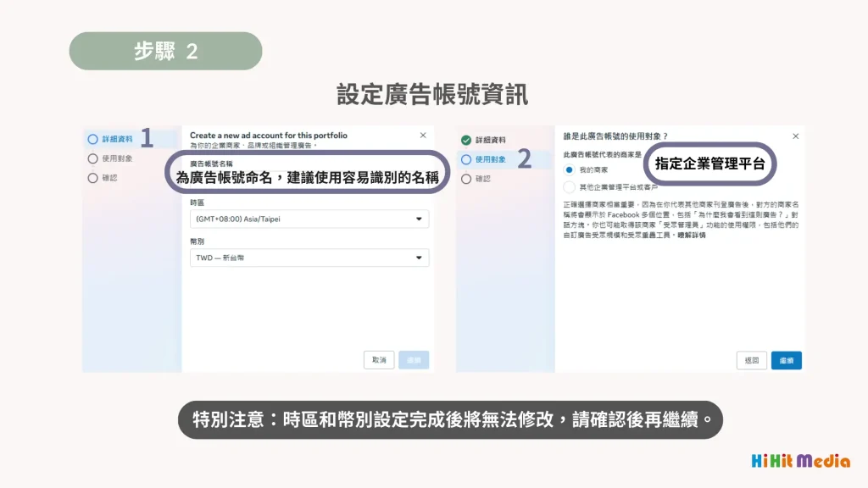Click the arrow on the GMT+08:00 timezone selector
The image size is (868, 488).
[x=419, y=219]
